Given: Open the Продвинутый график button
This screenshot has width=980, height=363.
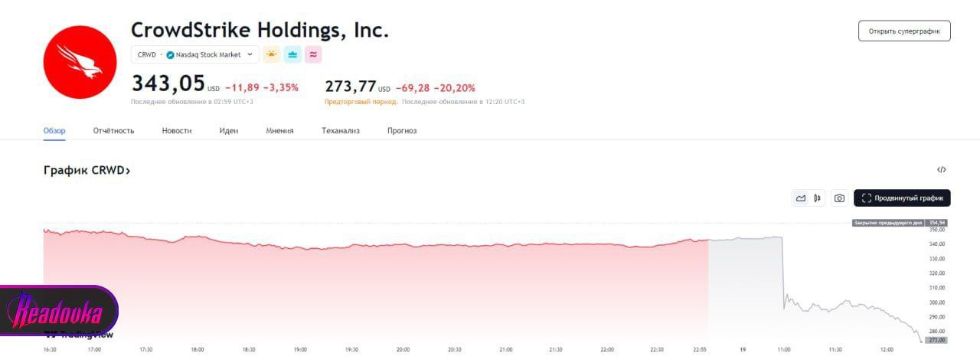Looking at the screenshot, I should [902, 198].
